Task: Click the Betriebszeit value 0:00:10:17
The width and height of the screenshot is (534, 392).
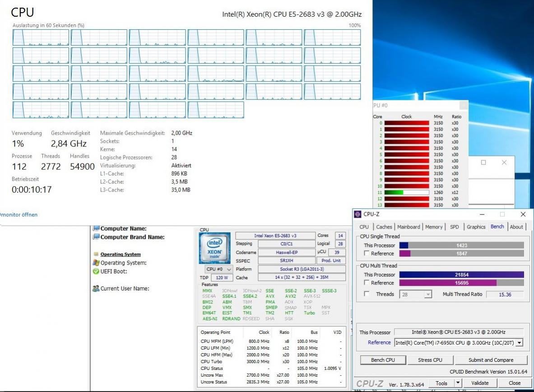Action: pos(32,190)
